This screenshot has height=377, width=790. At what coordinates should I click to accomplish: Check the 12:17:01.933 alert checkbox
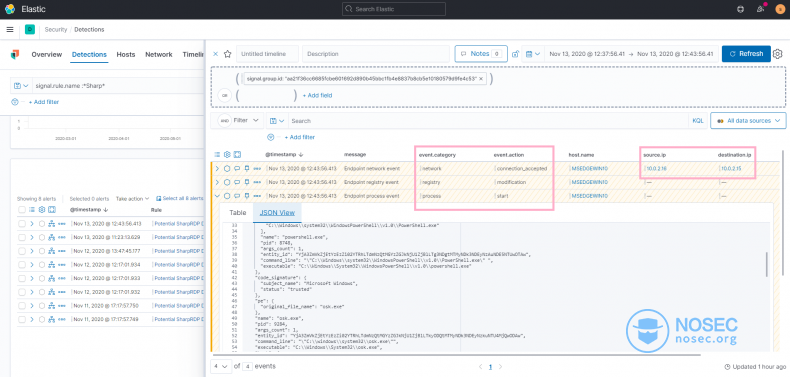click(22, 278)
